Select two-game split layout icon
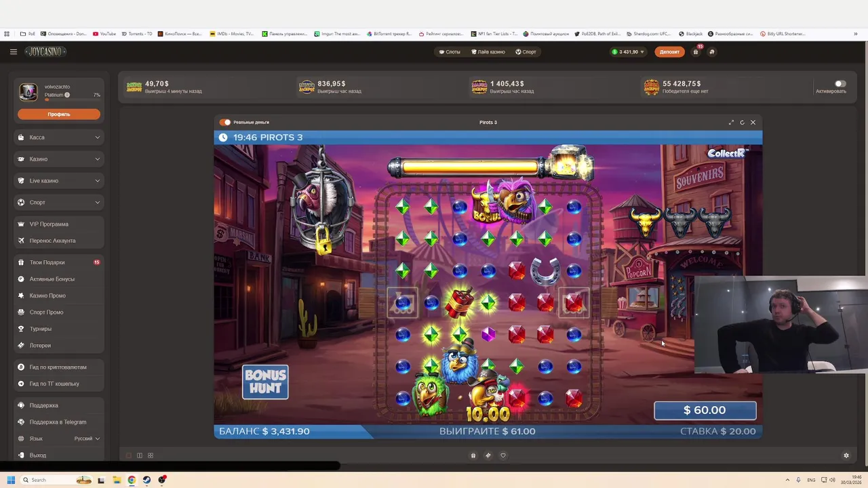Image resolution: width=868 pixels, height=488 pixels. [x=140, y=455]
